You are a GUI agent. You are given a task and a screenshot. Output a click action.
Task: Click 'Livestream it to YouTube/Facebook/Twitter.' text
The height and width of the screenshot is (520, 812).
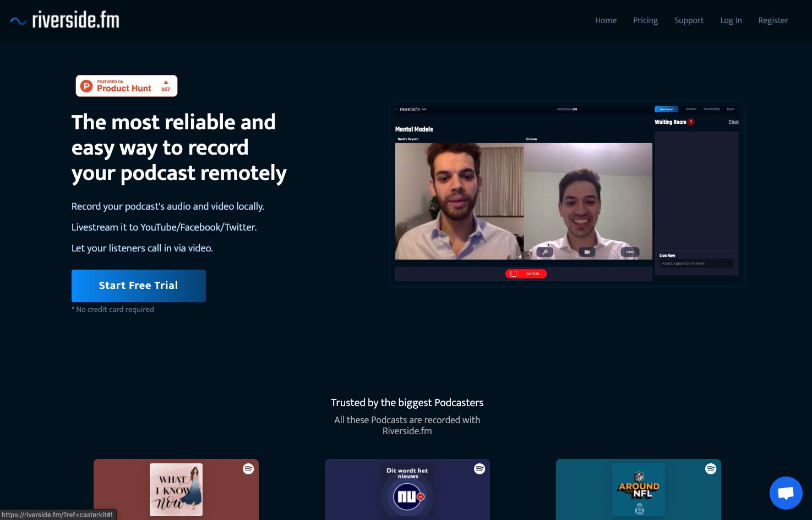pyautogui.click(x=164, y=227)
